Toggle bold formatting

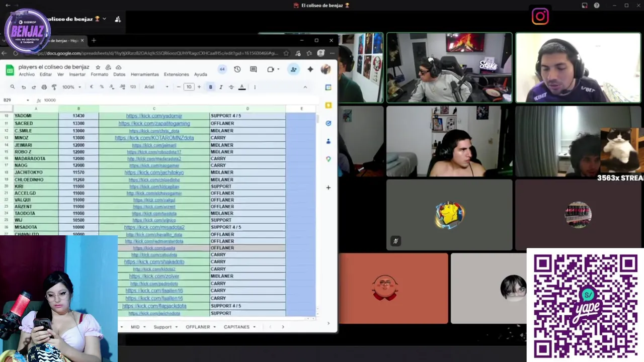click(210, 87)
